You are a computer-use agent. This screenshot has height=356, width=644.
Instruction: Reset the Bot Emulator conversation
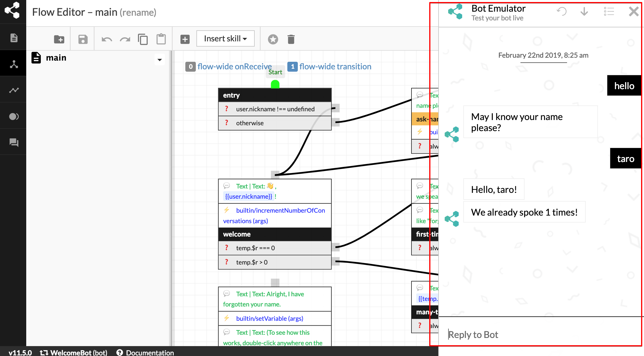point(562,12)
